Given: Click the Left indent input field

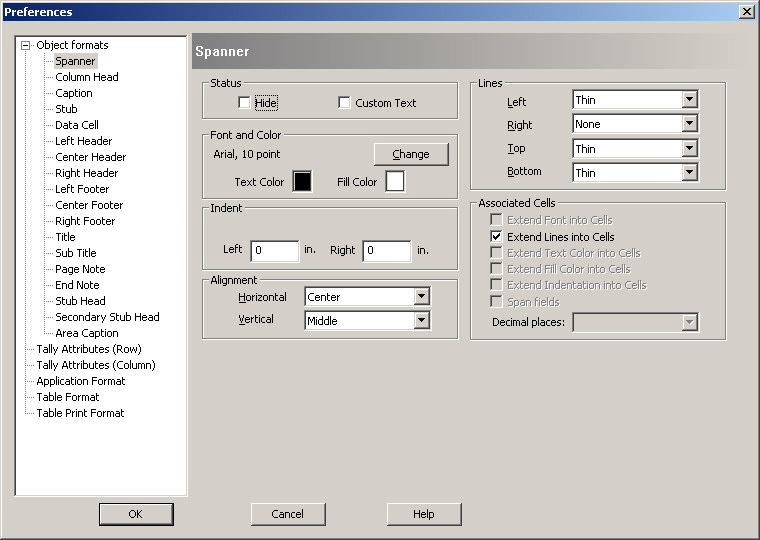Looking at the screenshot, I should [274, 250].
